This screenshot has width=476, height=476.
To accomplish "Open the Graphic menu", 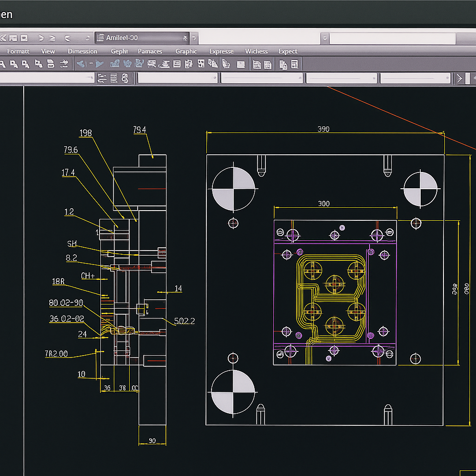I will pyautogui.click(x=186, y=51).
